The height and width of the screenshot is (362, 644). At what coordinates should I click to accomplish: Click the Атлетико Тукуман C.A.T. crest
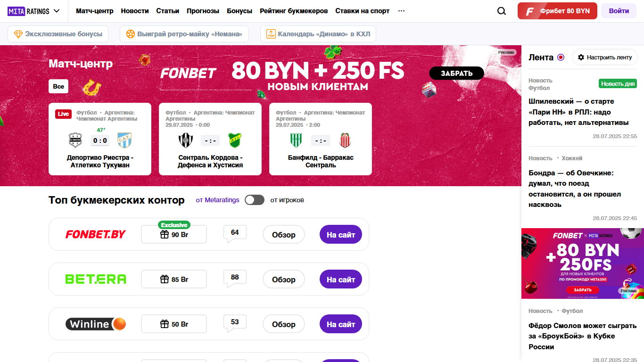(124, 140)
